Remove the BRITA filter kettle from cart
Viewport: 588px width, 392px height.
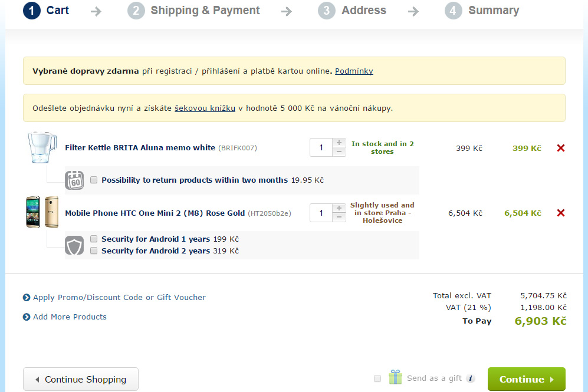coord(561,148)
